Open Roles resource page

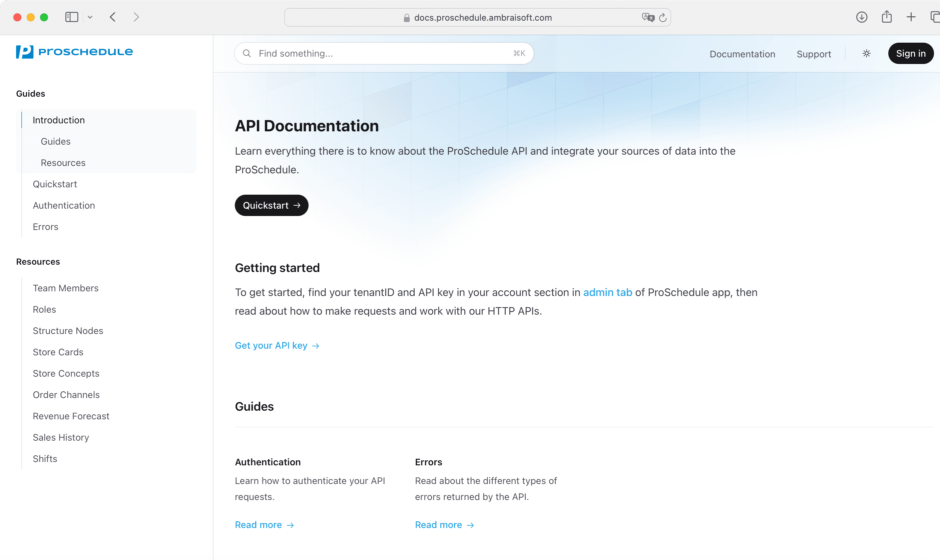point(44,309)
